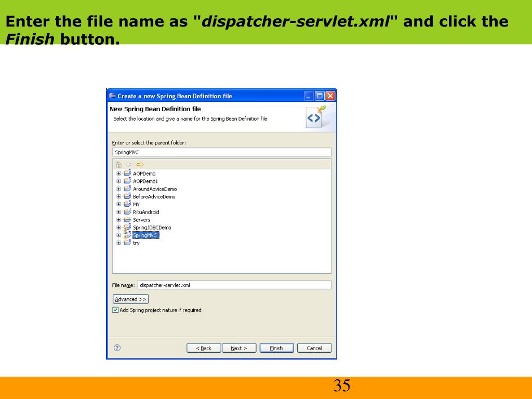Expand the SpringMVC project node
Viewport: 532px width, 399px height.
tap(118, 235)
